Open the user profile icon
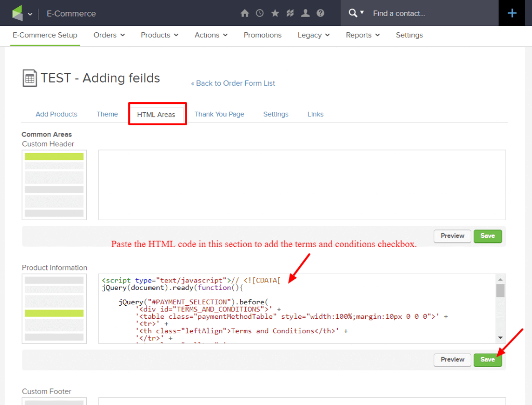 click(305, 13)
